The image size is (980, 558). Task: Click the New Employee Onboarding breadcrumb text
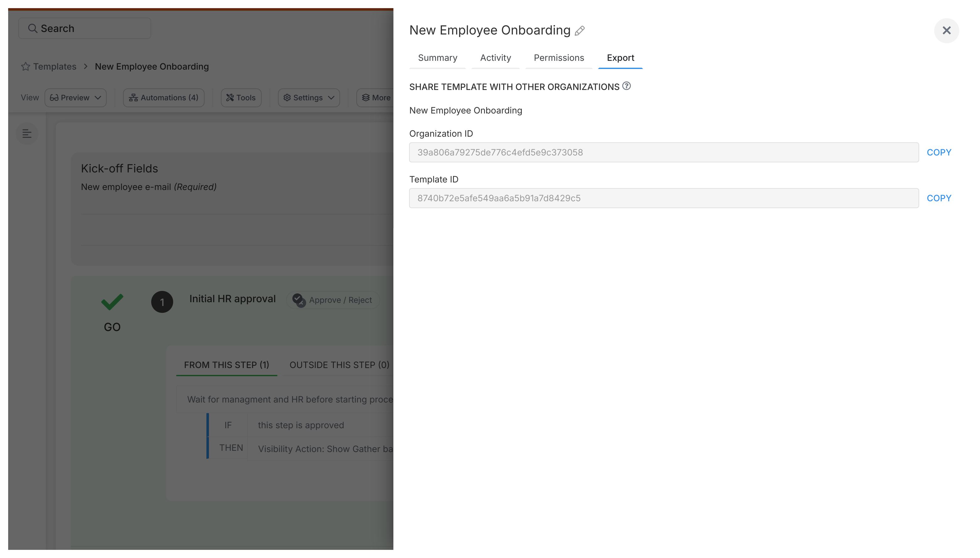152,67
